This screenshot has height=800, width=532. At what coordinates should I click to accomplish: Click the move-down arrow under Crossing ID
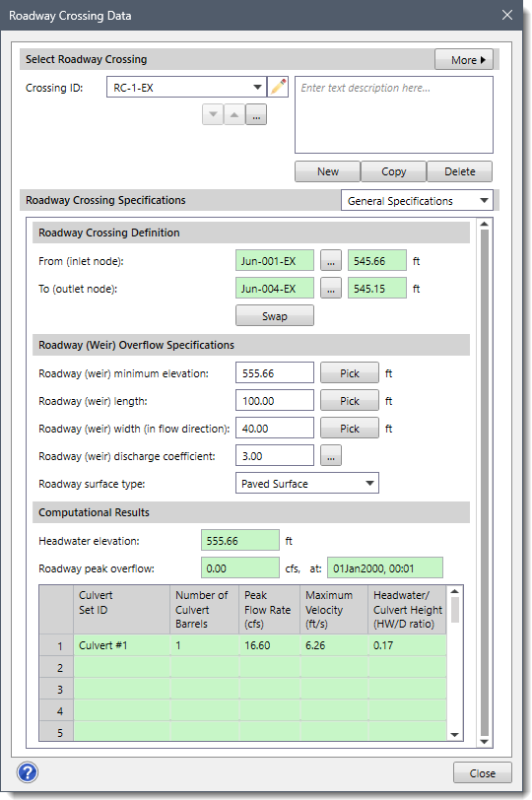(x=213, y=115)
